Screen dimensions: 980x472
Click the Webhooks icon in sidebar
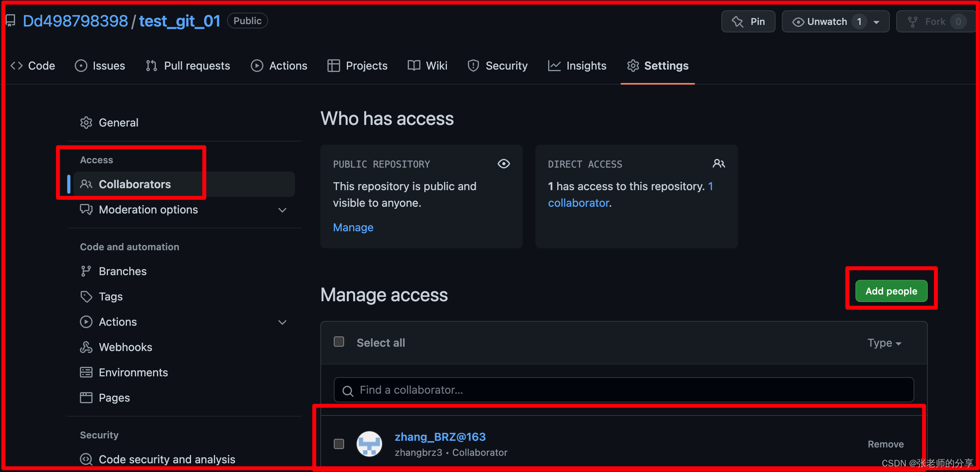coord(86,347)
